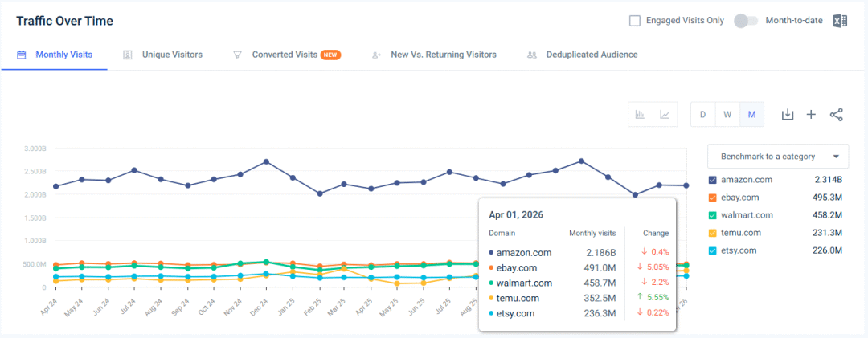Switch chart to line graph view
Screen dimensions: 868x338
tap(665, 115)
